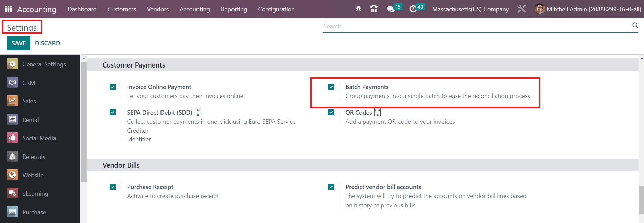
Task: Uncheck Invoice Online Payment option
Action: click(x=113, y=87)
